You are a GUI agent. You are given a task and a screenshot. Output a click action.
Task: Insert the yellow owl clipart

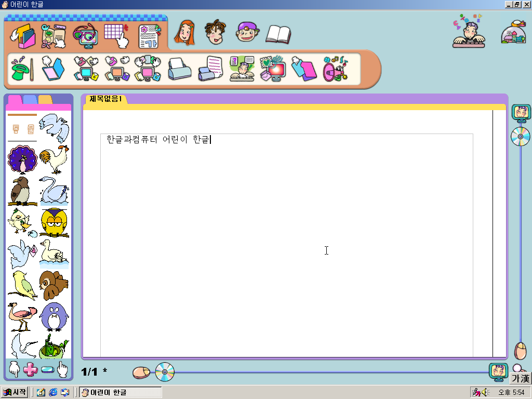[54, 222]
